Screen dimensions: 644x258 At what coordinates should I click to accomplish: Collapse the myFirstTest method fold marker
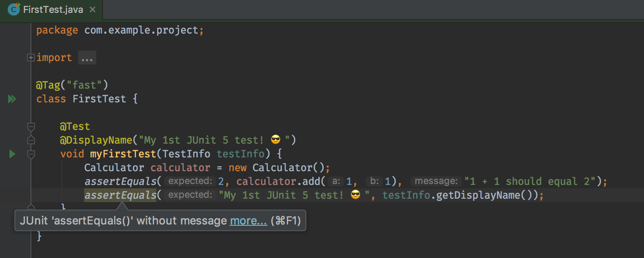31,154
